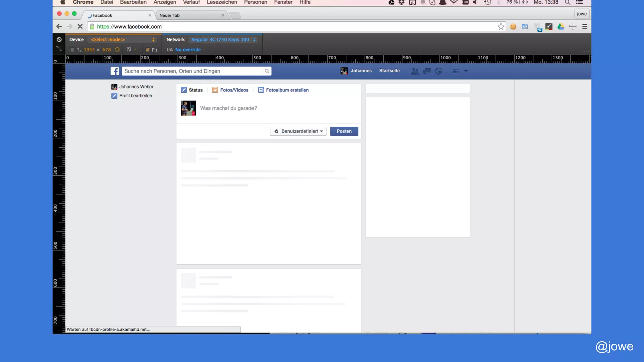Click the Posten button
This screenshot has width=644, height=362.
point(344,131)
